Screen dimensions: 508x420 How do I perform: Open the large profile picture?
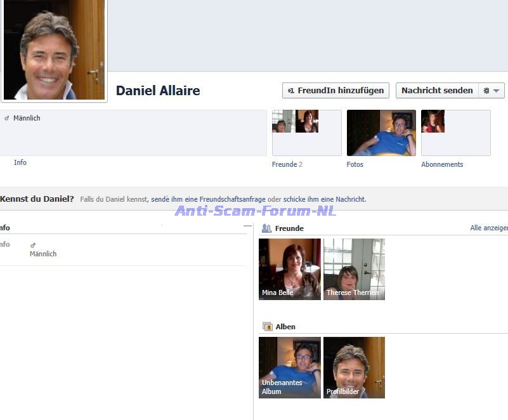(x=53, y=50)
